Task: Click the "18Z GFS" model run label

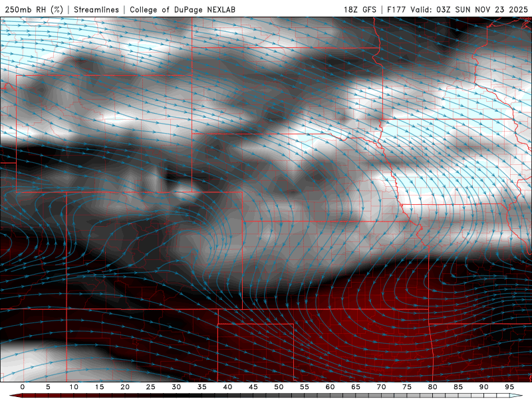Action: point(360,9)
